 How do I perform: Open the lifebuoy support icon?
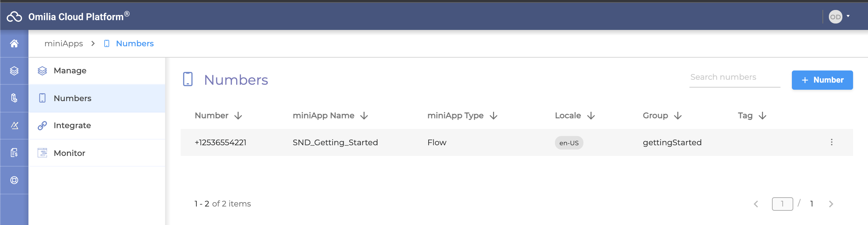[14, 180]
